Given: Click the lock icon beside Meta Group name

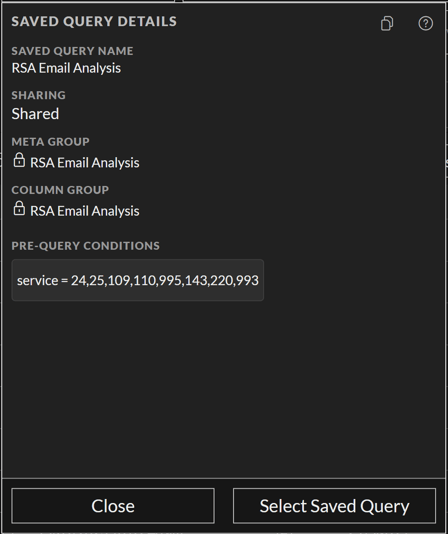Looking at the screenshot, I should click(19, 160).
